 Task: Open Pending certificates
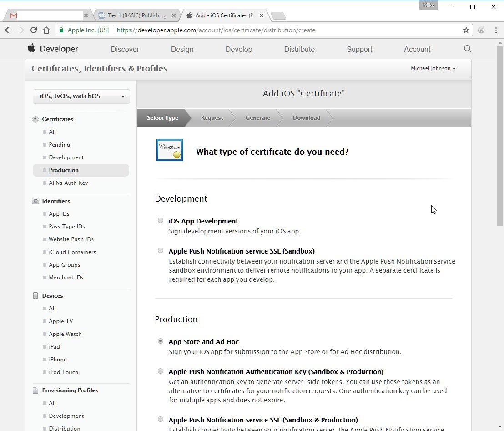[x=60, y=145]
